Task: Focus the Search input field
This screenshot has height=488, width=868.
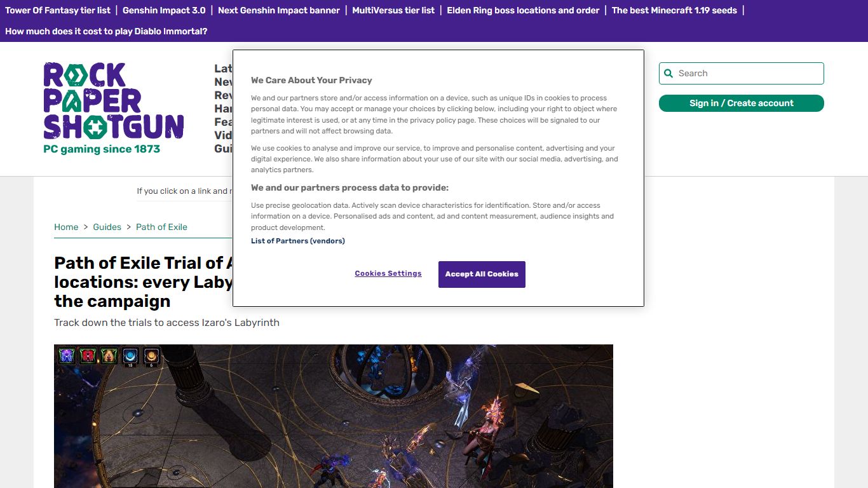Action: point(742,74)
